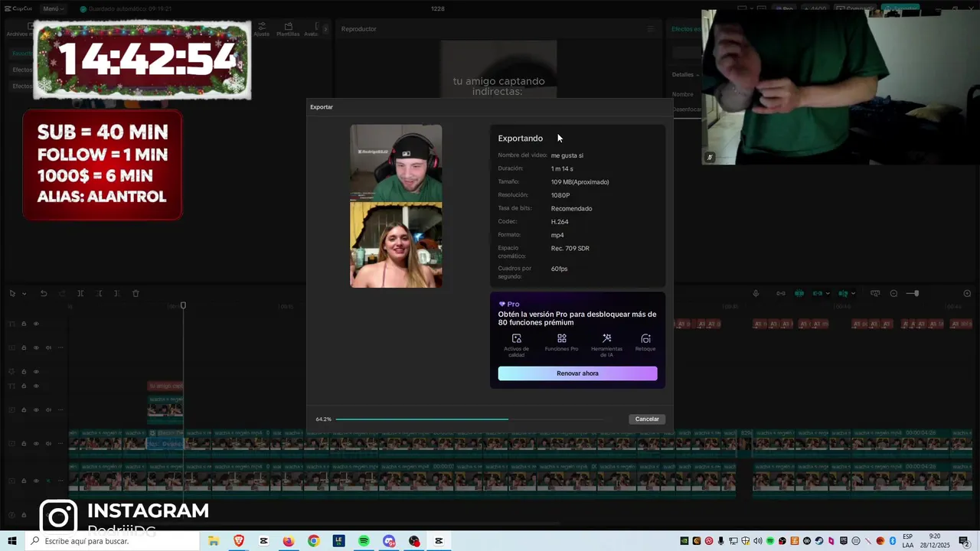Click the Retoque icon
This screenshot has width=980, height=551.
645,338
